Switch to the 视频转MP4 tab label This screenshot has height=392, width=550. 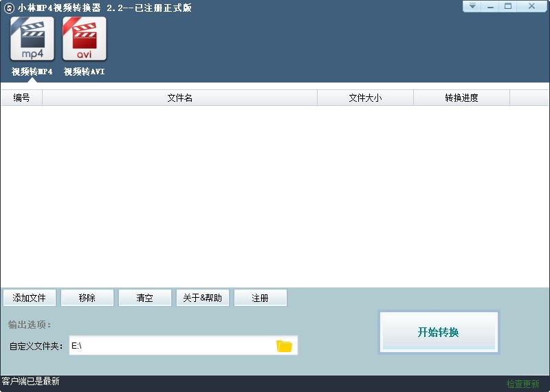tap(32, 72)
